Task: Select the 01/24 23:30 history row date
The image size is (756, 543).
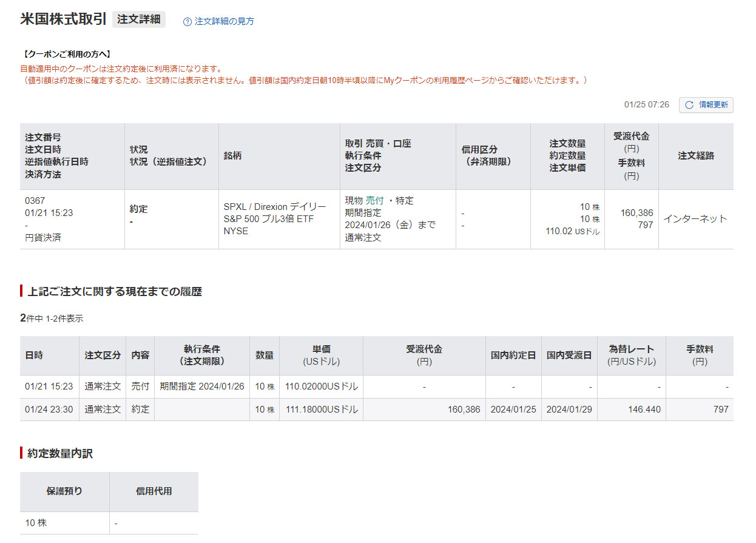Action: 49,410
